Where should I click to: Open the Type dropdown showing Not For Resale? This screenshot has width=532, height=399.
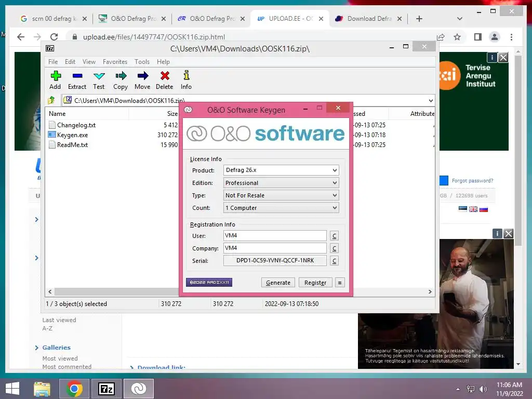281,195
